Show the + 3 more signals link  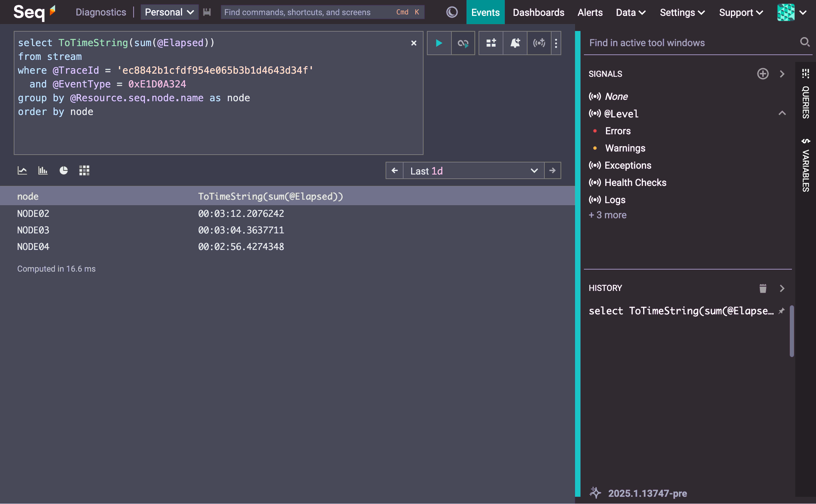pyautogui.click(x=608, y=215)
